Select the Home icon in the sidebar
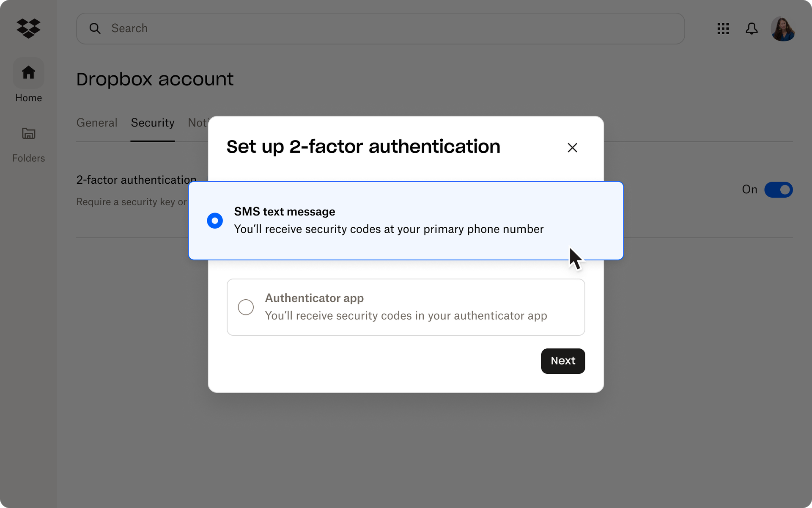Viewport: 812px width, 508px height. pyautogui.click(x=28, y=72)
